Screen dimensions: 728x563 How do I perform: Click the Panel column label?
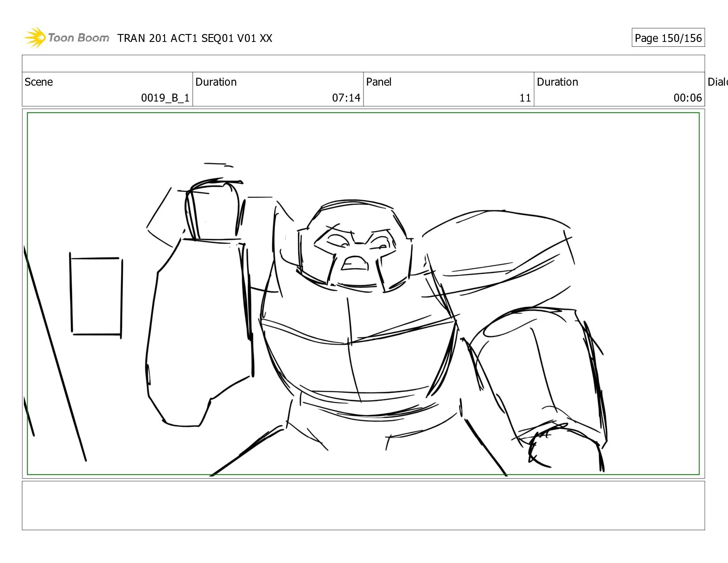tap(379, 82)
